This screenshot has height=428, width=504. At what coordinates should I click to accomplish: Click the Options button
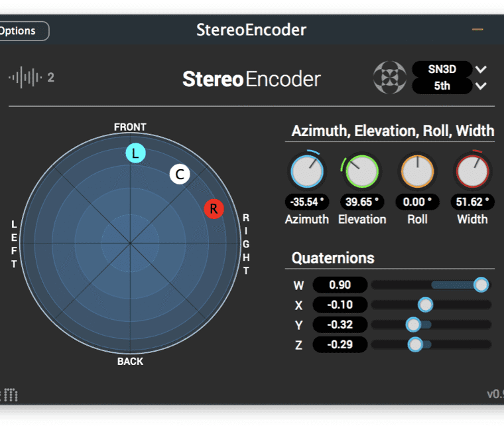click(23, 31)
